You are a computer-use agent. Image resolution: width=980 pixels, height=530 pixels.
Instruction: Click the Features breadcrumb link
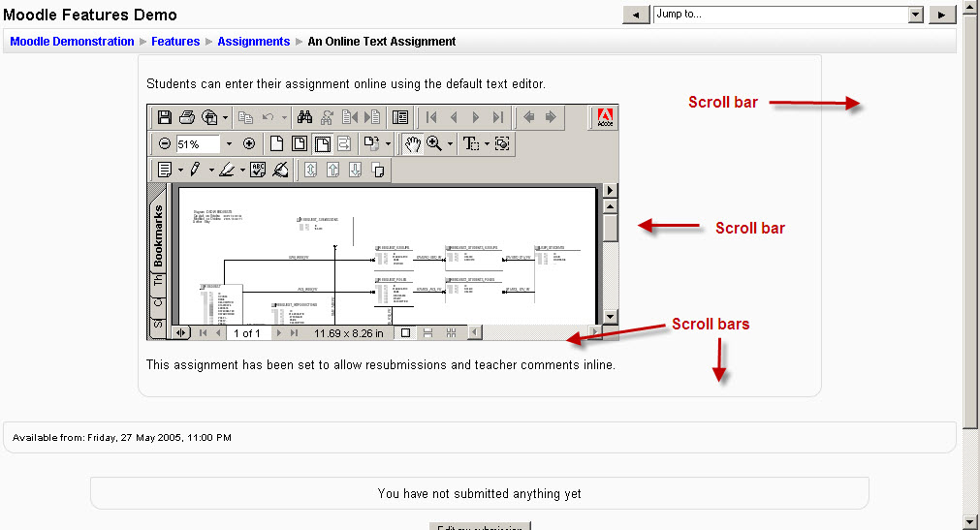tap(175, 42)
